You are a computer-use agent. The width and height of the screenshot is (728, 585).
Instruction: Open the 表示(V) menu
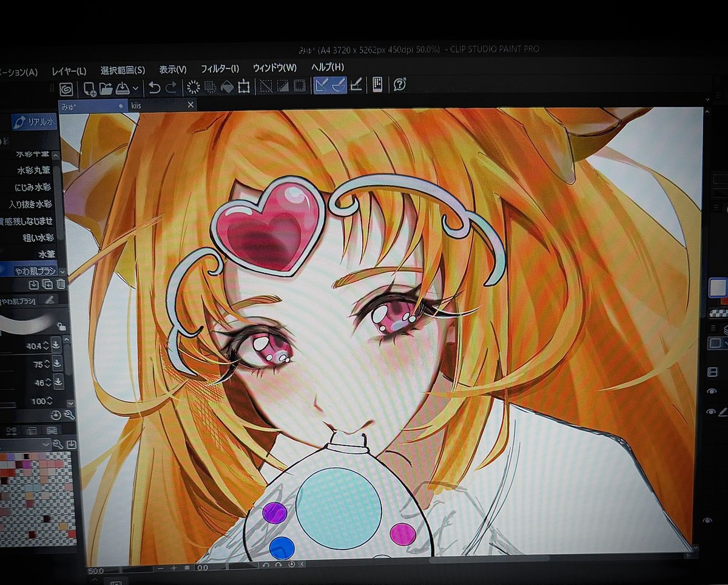tap(173, 69)
